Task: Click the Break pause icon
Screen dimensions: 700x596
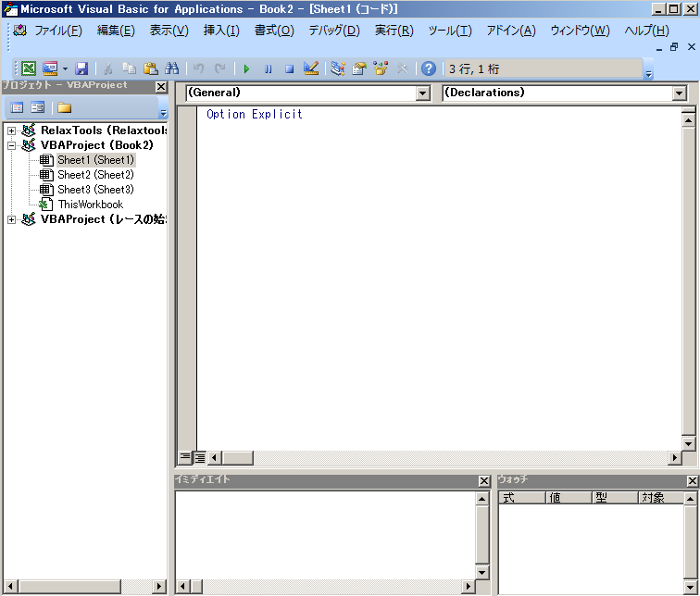Action: (x=268, y=68)
